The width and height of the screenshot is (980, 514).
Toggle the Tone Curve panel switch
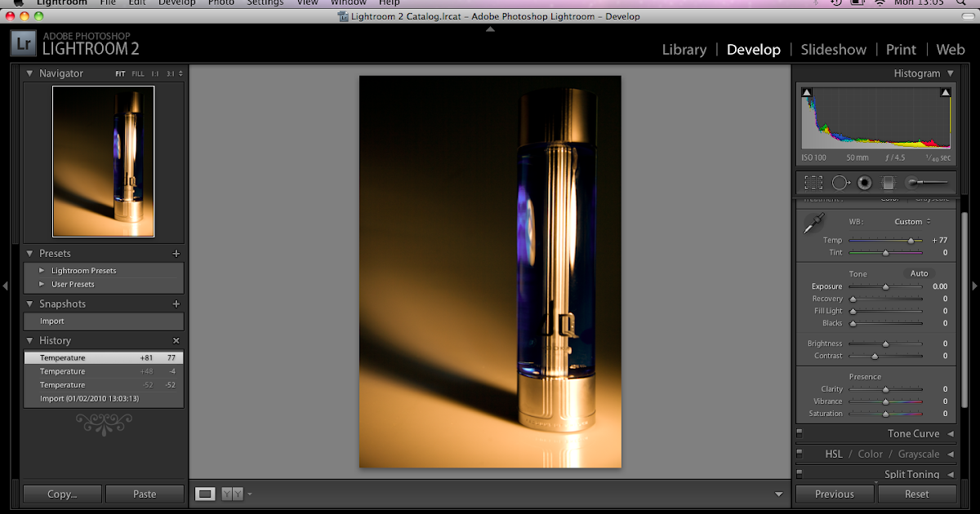pyautogui.click(x=800, y=433)
